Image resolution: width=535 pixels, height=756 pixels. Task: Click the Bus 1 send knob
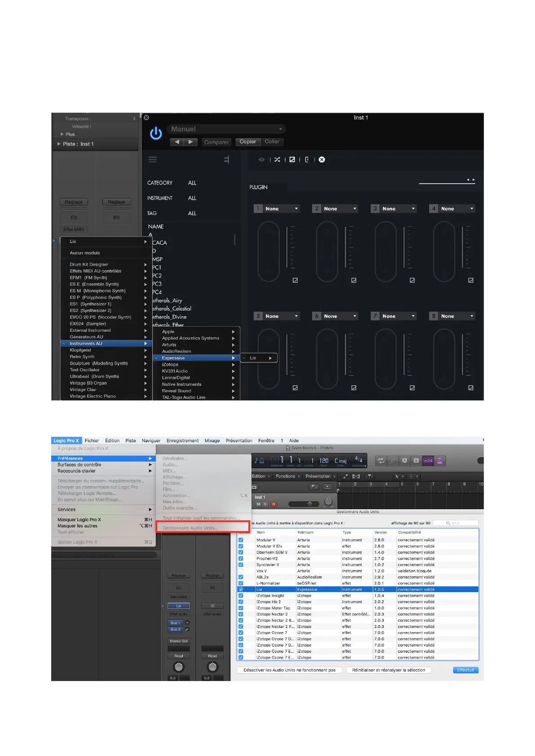187,623
